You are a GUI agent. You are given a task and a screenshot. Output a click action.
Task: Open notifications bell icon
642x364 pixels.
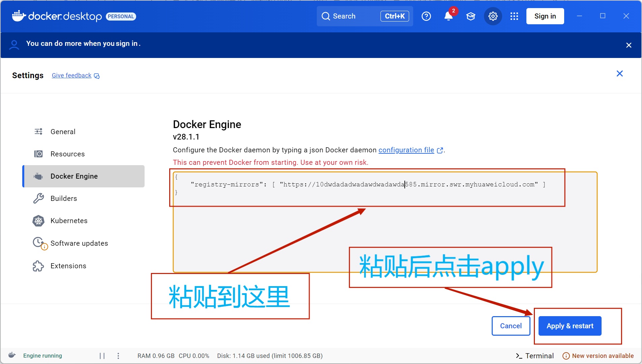pyautogui.click(x=448, y=16)
